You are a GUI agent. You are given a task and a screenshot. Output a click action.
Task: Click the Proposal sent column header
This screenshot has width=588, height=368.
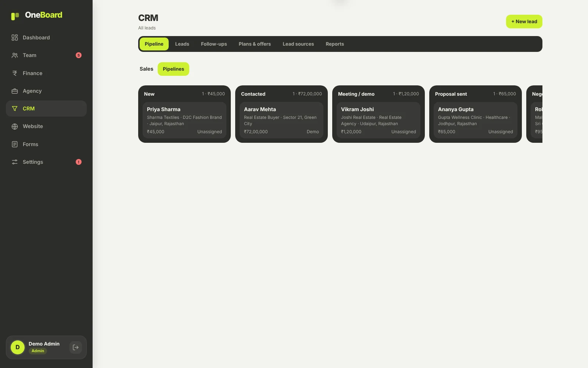click(451, 94)
